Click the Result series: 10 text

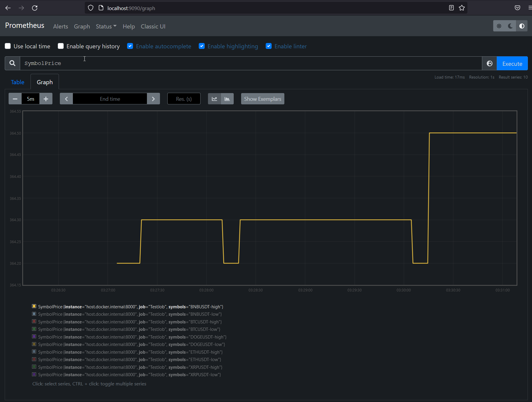point(513,77)
